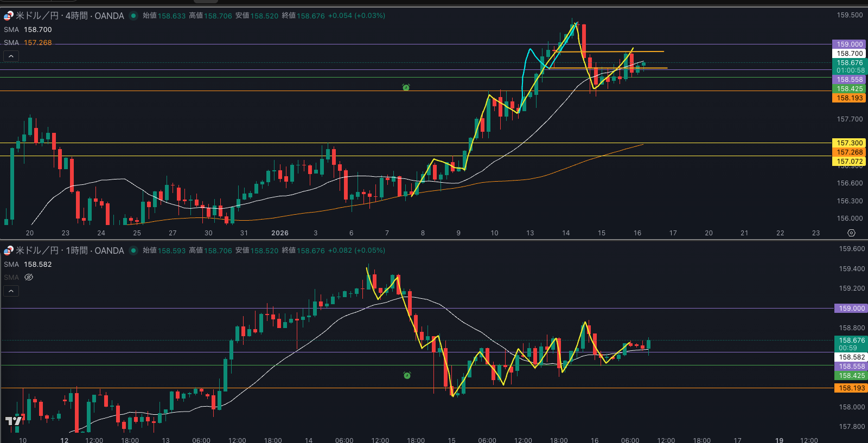Screen dimensions: 868x443
Task: Select the SMA 158.582 legend on lower chart
Action: 28,265
